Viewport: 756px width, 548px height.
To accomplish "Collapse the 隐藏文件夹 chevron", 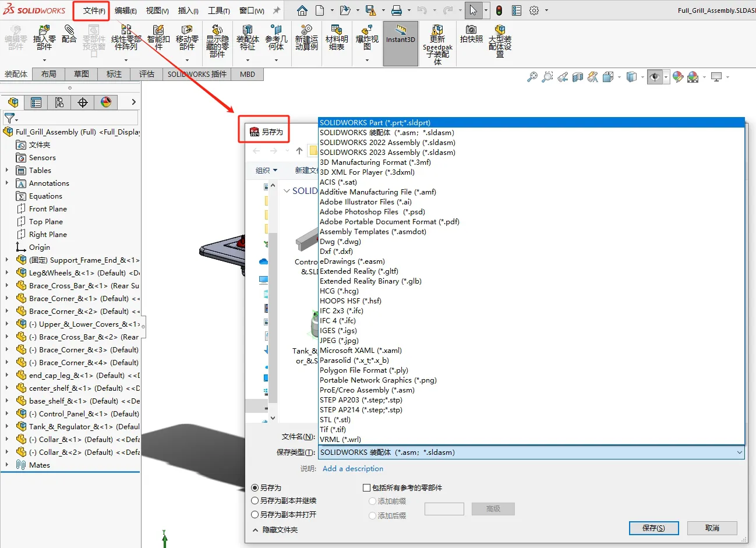I will tap(255, 530).
